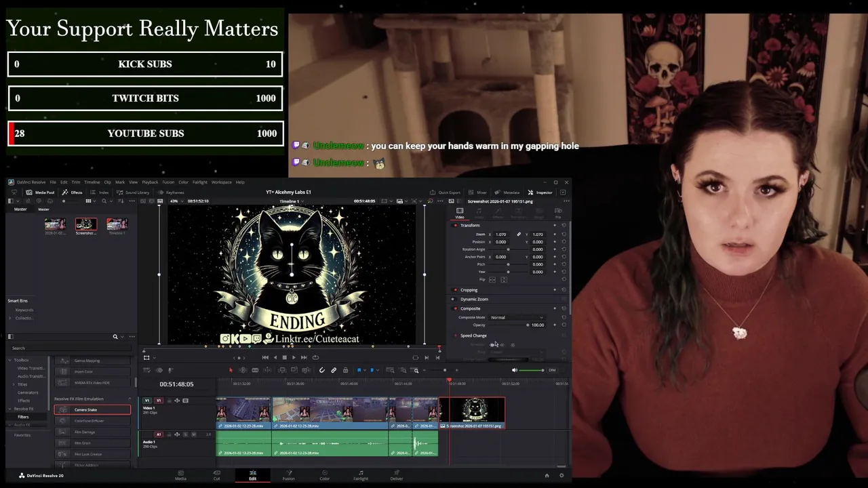Solo Audio 1 track with S
The image size is (868, 488).
coord(186,434)
